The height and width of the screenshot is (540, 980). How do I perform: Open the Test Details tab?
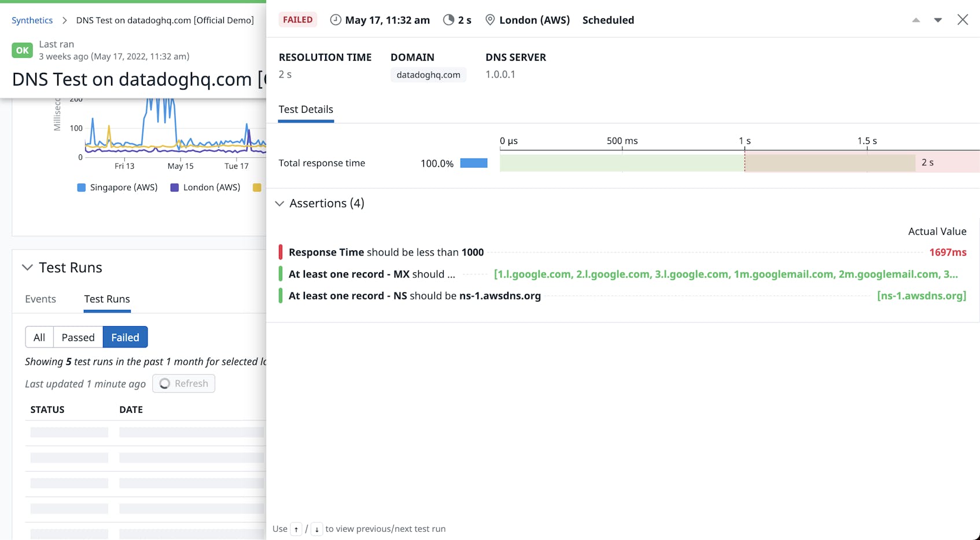[x=305, y=109]
